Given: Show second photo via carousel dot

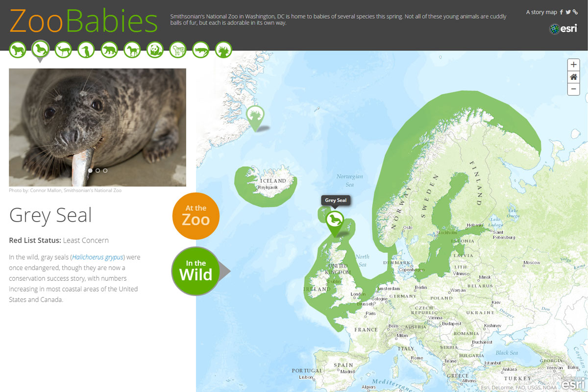Looking at the screenshot, I should coord(98,171).
